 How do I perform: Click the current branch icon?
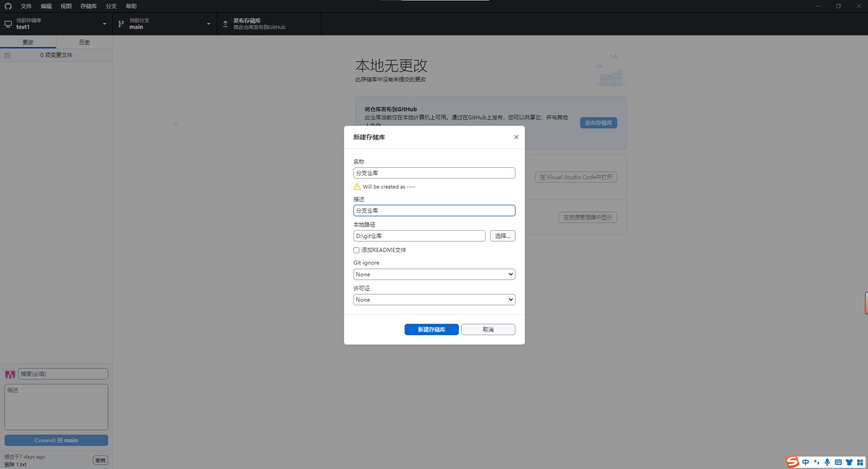[x=121, y=24]
